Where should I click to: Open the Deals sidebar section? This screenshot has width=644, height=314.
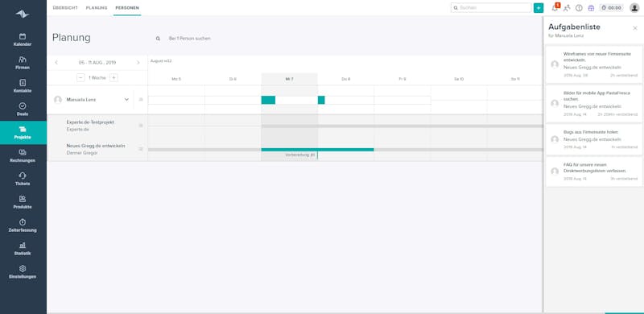click(x=23, y=109)
